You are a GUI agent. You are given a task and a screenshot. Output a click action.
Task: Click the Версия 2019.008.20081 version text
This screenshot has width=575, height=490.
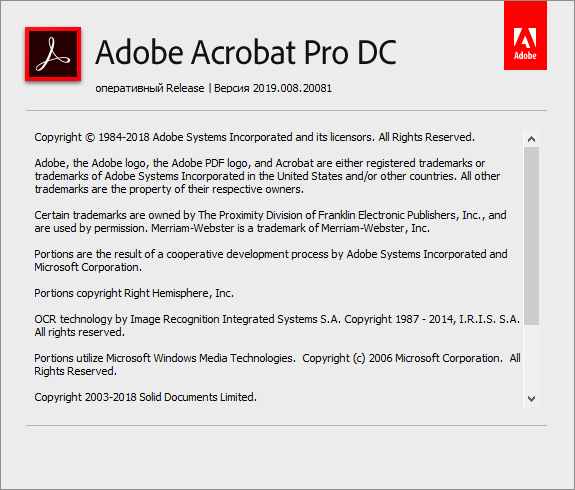pyautogui.click(x=273, y=88)
